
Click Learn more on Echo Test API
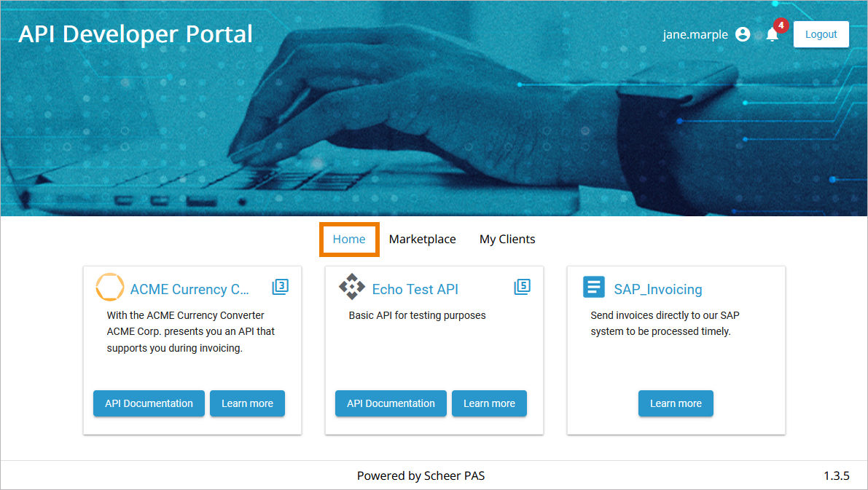pyautogui.click(x=489, y=403)
